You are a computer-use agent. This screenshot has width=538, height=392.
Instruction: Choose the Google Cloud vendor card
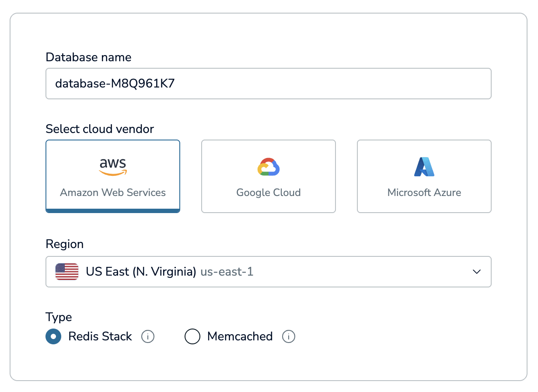268,176
